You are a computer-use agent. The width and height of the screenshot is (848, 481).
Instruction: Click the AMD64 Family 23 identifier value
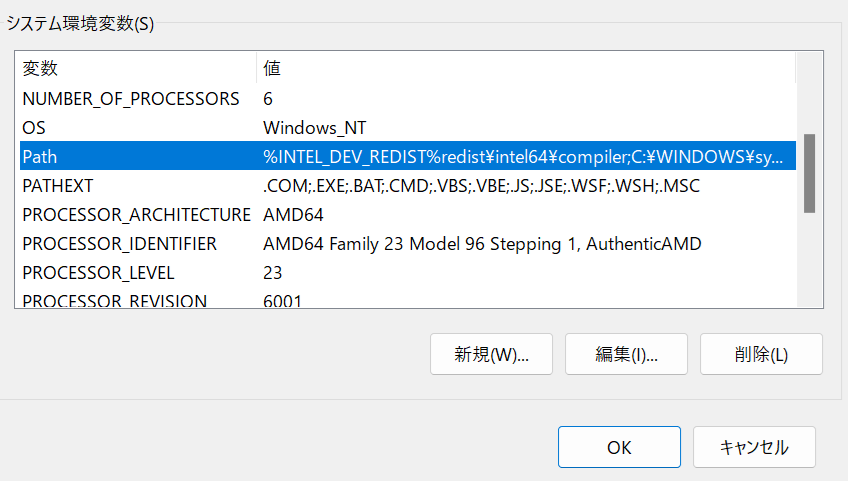click(x=482, y=244)
